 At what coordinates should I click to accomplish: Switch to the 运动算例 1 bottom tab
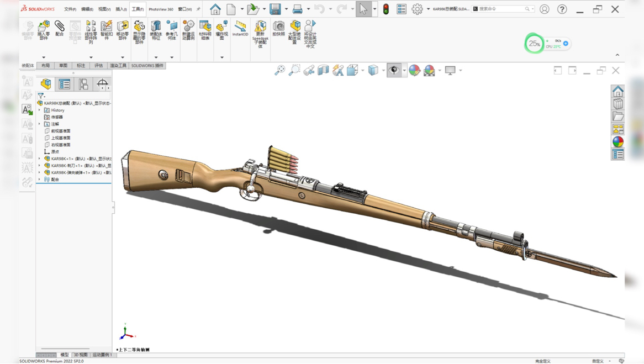(x=102, y=355)
